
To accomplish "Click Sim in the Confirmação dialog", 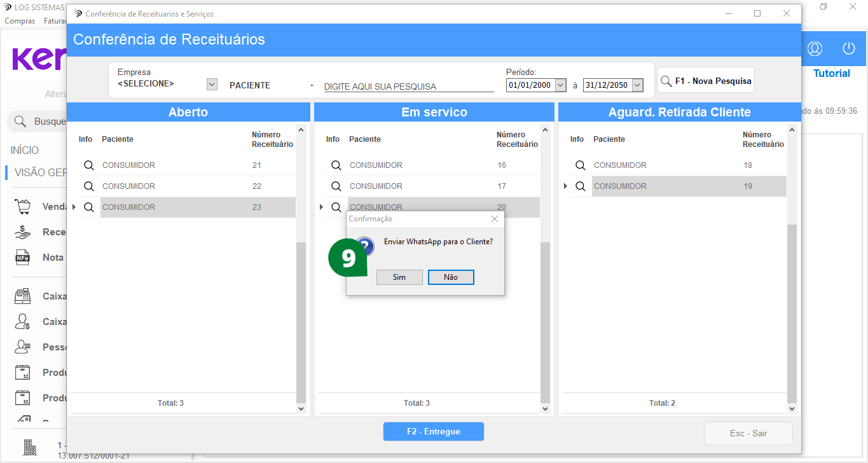I will point(399,277).
